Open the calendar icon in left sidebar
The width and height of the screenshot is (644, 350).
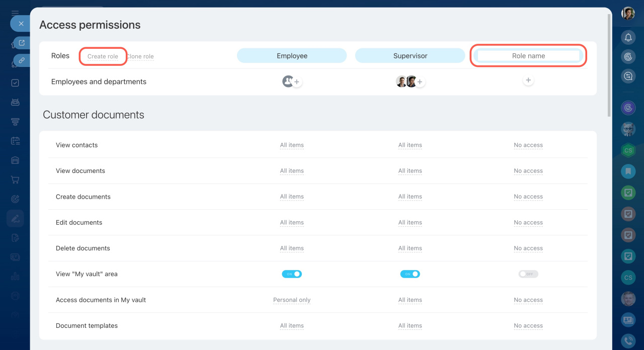point(15,141)
